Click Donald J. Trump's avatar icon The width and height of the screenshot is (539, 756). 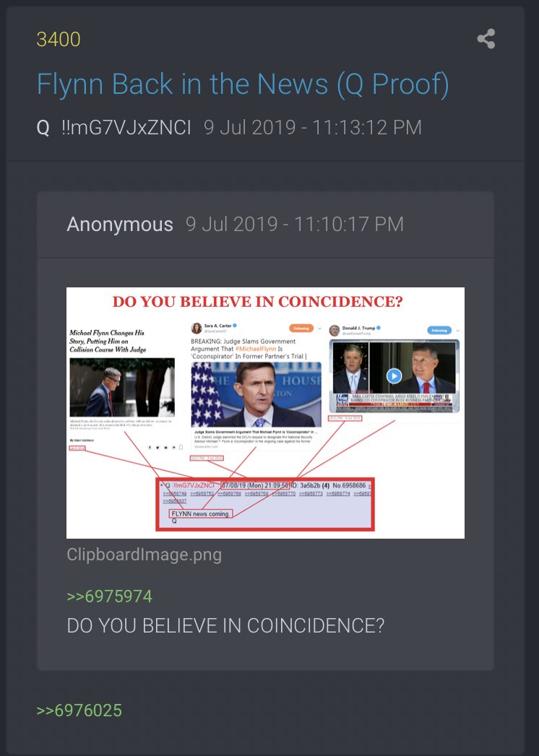pyautogui.click(x=335, y=330)
